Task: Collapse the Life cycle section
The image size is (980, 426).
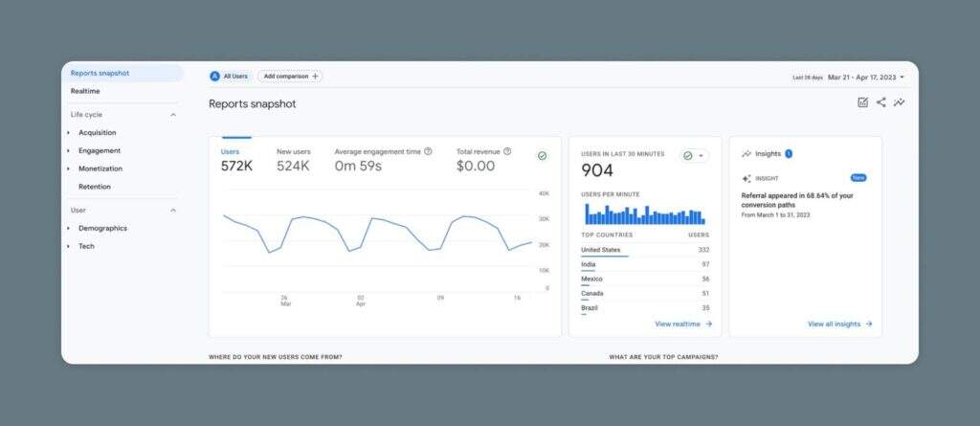Action: [173, 115]
